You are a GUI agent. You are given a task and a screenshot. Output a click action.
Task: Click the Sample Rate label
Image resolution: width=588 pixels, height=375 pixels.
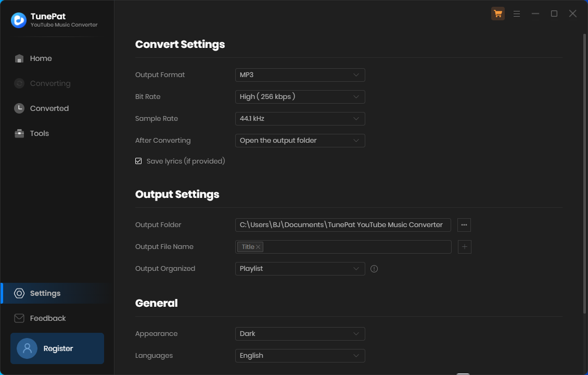point(157,119)
